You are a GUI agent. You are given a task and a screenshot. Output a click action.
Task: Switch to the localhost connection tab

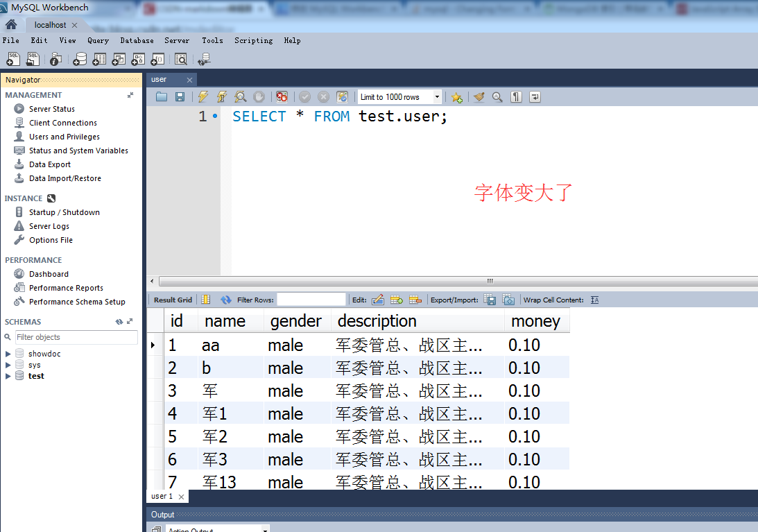pos(50,25)
